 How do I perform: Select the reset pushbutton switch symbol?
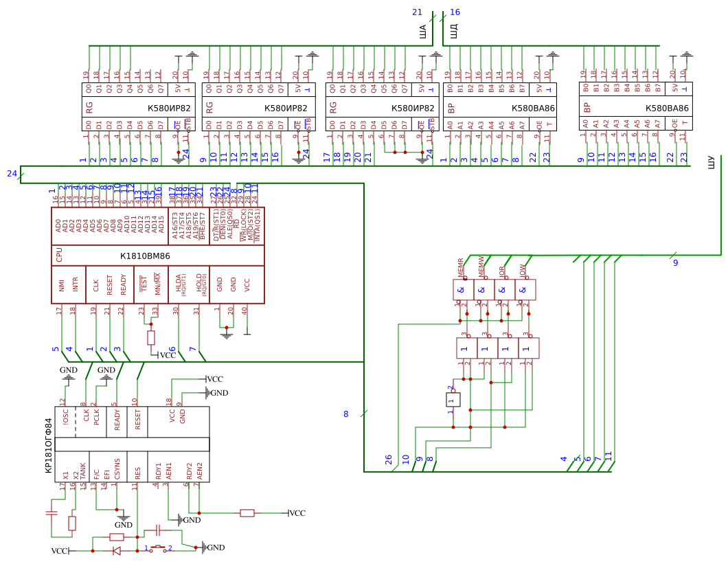159,549
